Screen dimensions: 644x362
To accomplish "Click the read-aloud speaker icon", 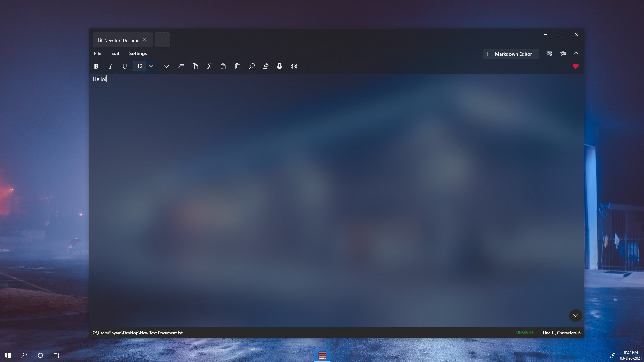I will [x=294, y=66].
